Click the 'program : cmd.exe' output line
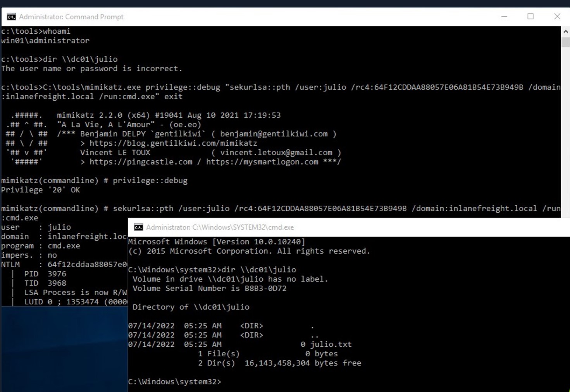570x392 pixels. pos(40,246)
